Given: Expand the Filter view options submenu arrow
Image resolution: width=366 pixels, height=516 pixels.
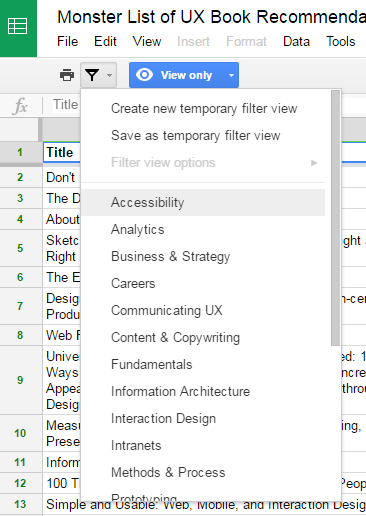Looking at the screenshot, I should click(314, 163).
